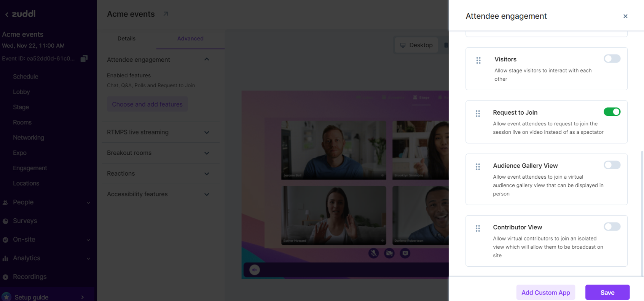Click screen share icon in preview
Viewport: 644px width, 301px height.
(x=405, y=253)
